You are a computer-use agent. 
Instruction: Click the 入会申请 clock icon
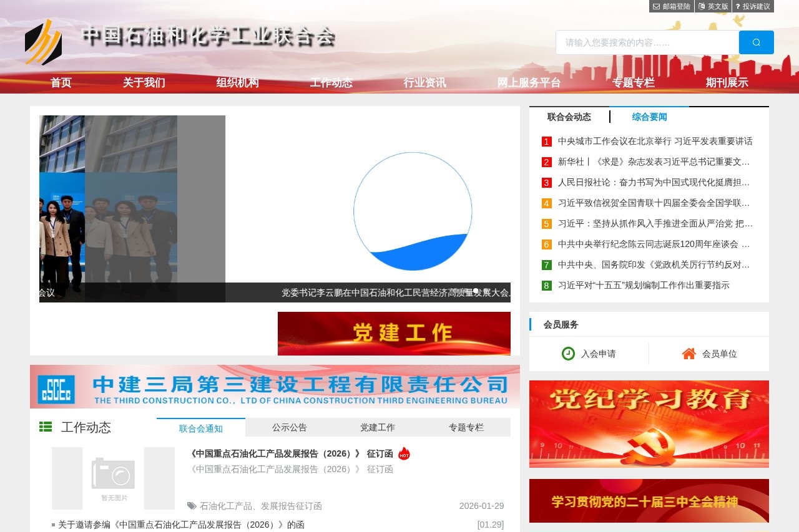click(568, 354)
